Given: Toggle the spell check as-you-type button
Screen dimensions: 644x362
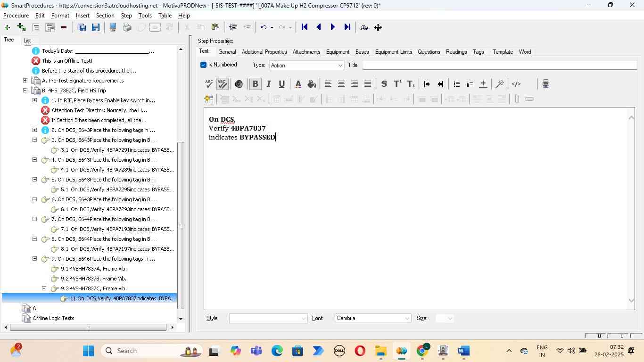Looking at the screenshot, I should [x=222, y=84].
